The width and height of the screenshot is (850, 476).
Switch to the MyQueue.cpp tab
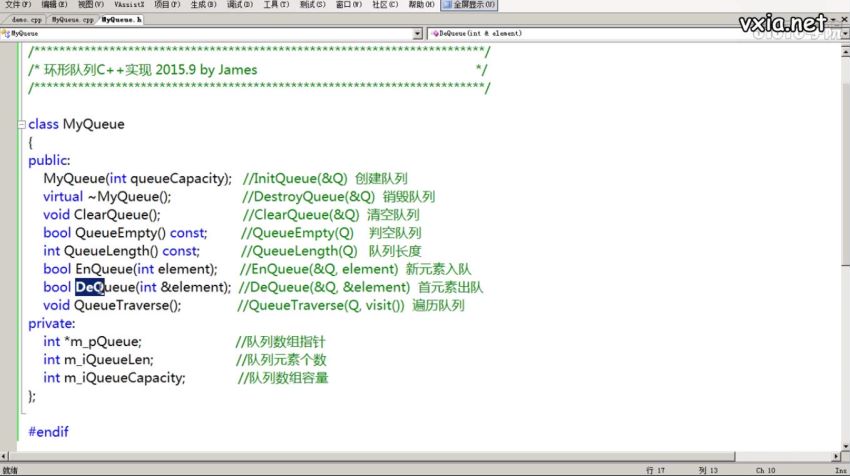coord(72,19)
